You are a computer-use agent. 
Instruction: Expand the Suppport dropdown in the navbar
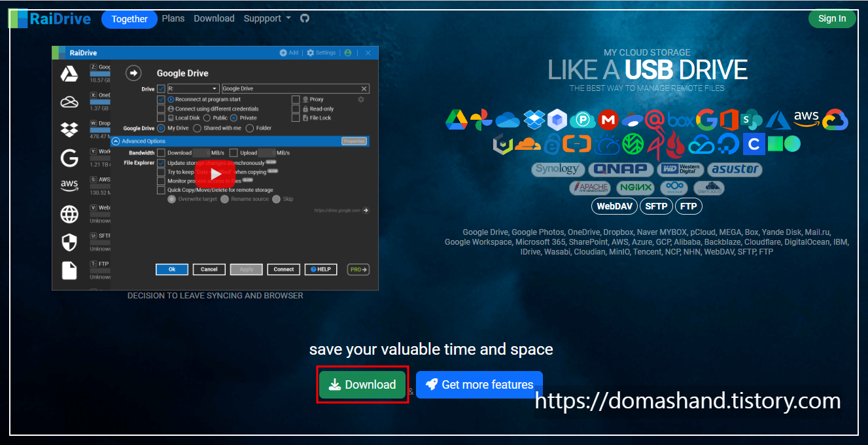click(267, 18)
